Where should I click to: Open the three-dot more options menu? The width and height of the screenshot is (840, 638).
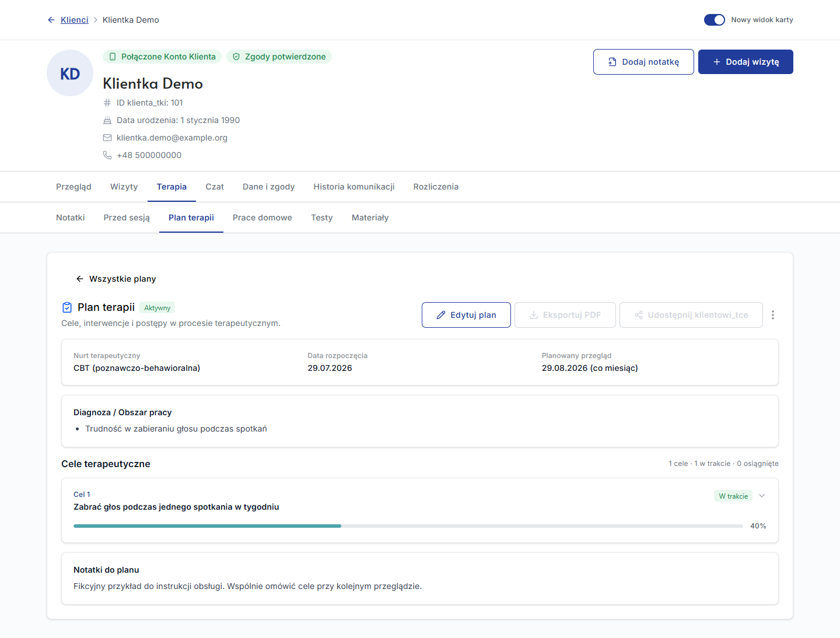(x=773, y=315)
